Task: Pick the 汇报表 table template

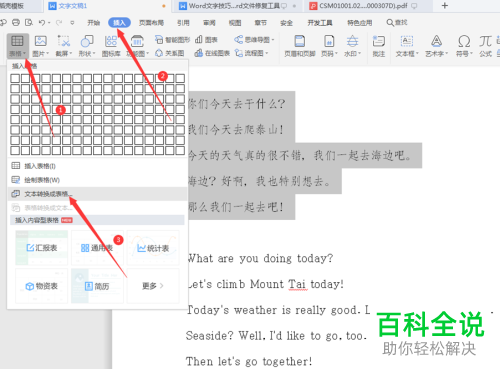Action: point(42,248)
